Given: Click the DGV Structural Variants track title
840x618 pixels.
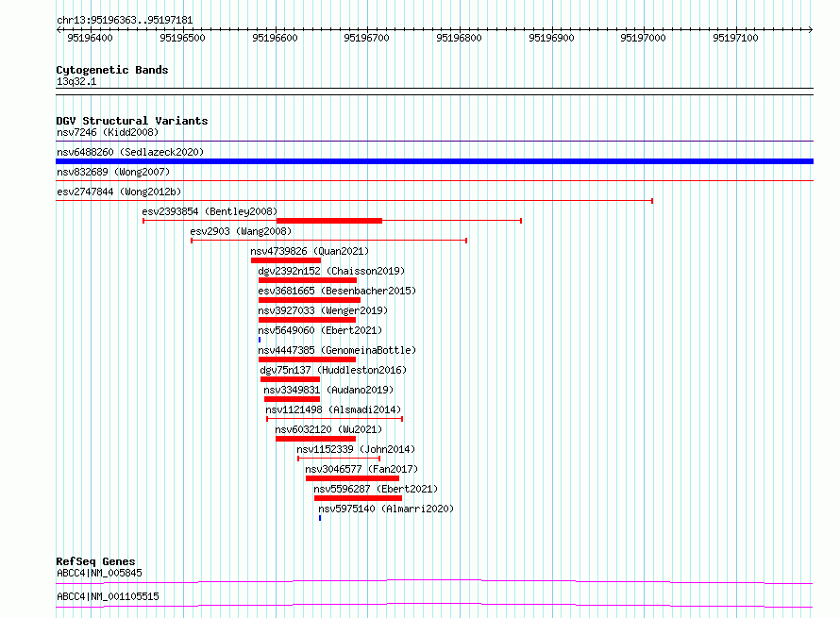Looking at the screenshot, I should [132, 121].
